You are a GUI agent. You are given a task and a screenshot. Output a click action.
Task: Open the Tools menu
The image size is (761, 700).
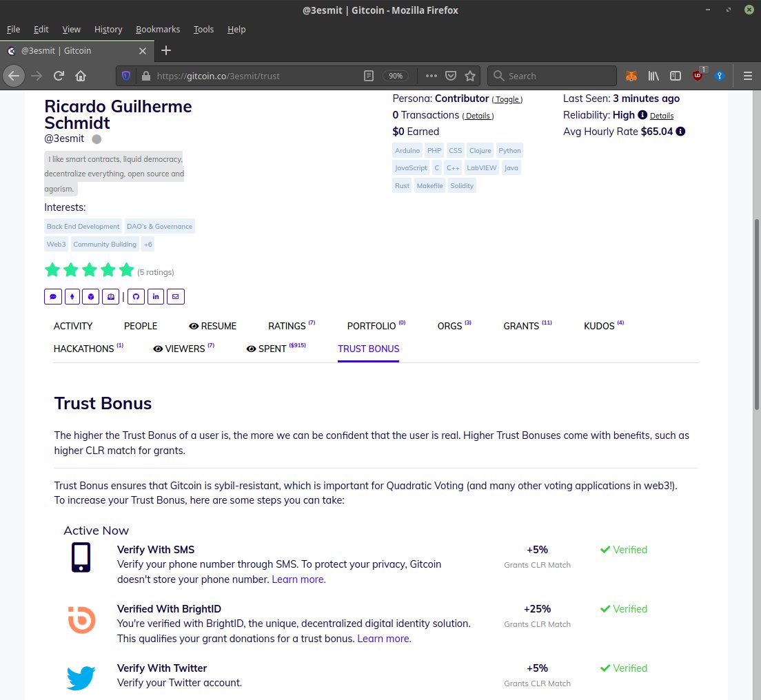click(203, 29)
